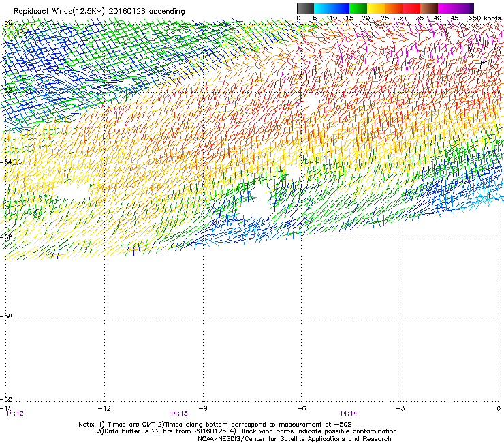Click the '-54' latitude axis label
Screen dimensions: 504x443
[6, 162]
